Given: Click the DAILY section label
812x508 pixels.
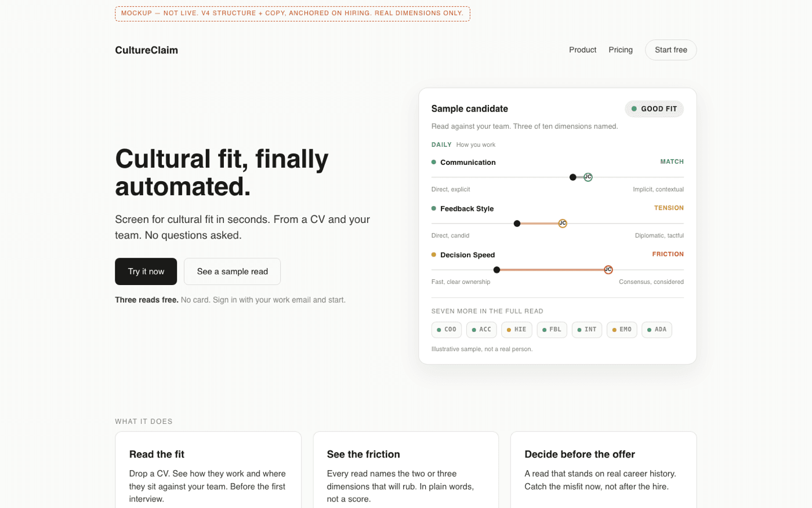Looking at the screenshot, I should pos(441,145).
